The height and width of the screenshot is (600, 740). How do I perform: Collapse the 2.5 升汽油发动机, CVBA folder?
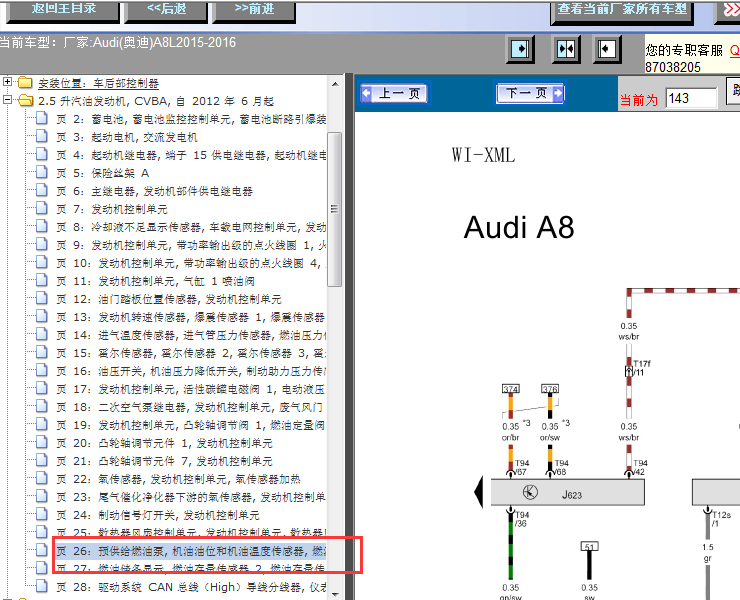pyautogui.click(x=7, y=100)
